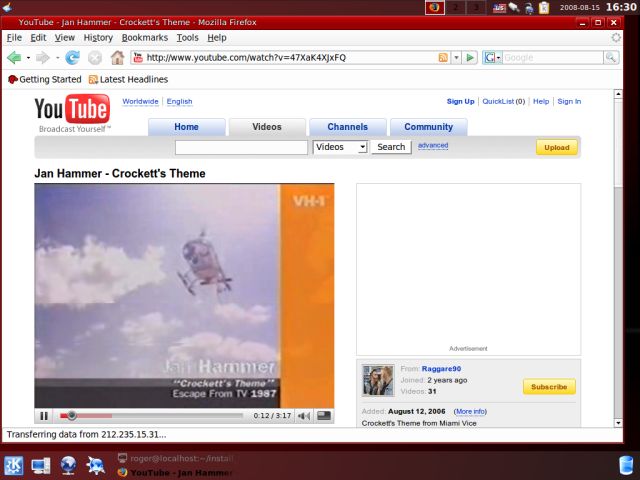Click the US keyboard layout flag icon
The height and width of the screenshot is (480, 640).
(499, 8)
